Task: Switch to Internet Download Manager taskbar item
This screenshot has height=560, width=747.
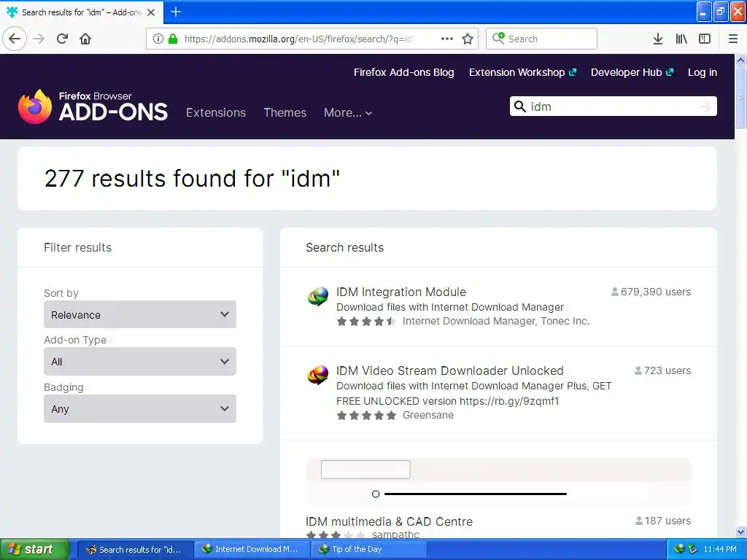Action: click(252, 549)
